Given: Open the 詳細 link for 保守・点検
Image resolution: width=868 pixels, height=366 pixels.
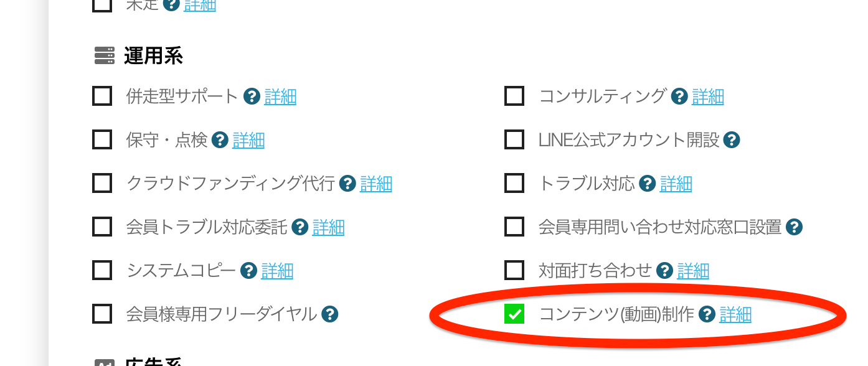Looking at the screenshot, I should [x=248, y=140].
